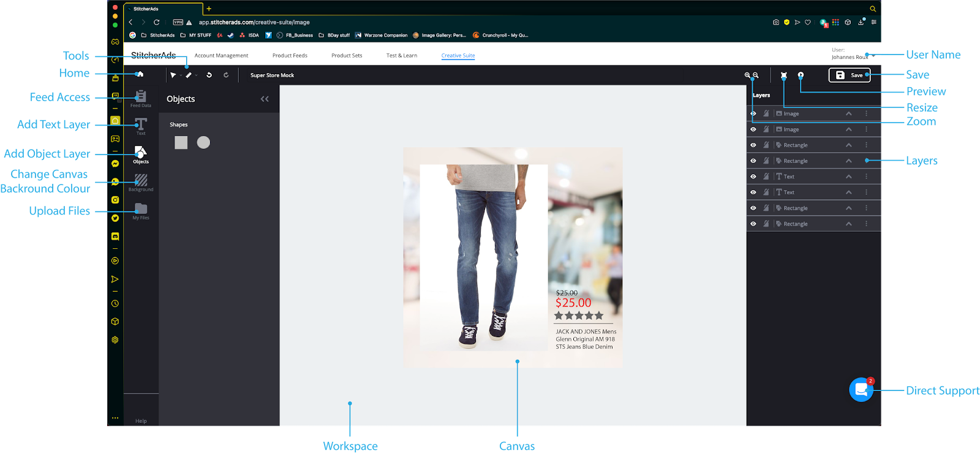Open WhatsApp in the browser sidebar
The image size is (980, 453).
tap(115, 181)
